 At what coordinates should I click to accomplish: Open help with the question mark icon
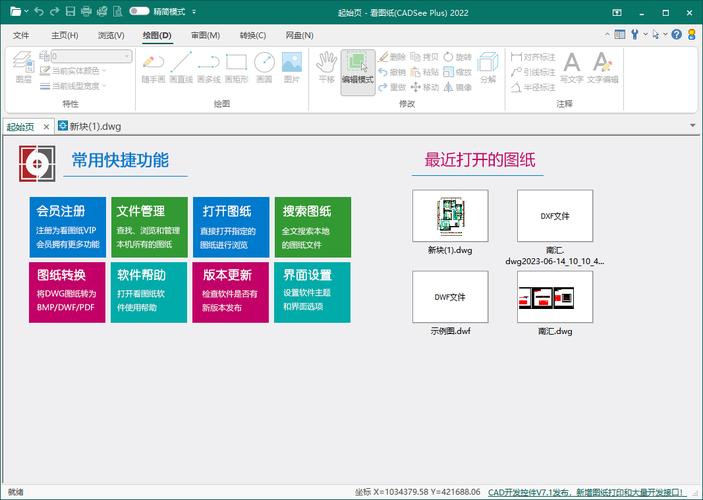click(x=677, y=34)
